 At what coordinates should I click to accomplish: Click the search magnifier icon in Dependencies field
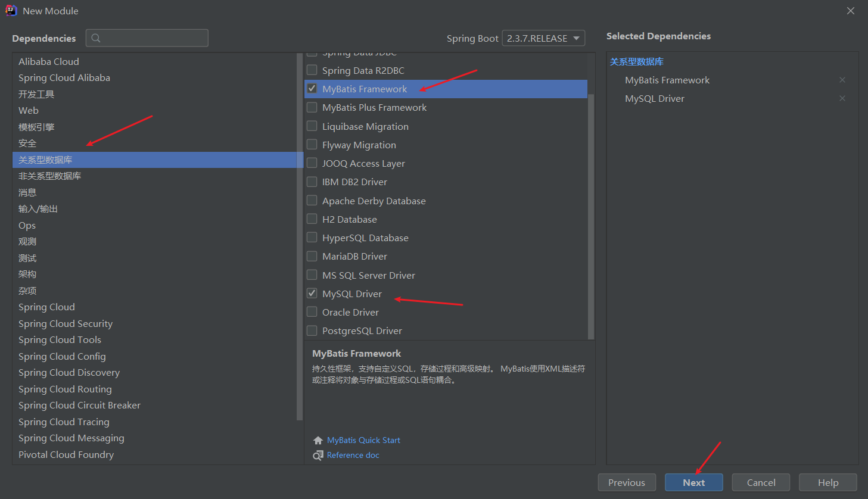coord(96,38)
